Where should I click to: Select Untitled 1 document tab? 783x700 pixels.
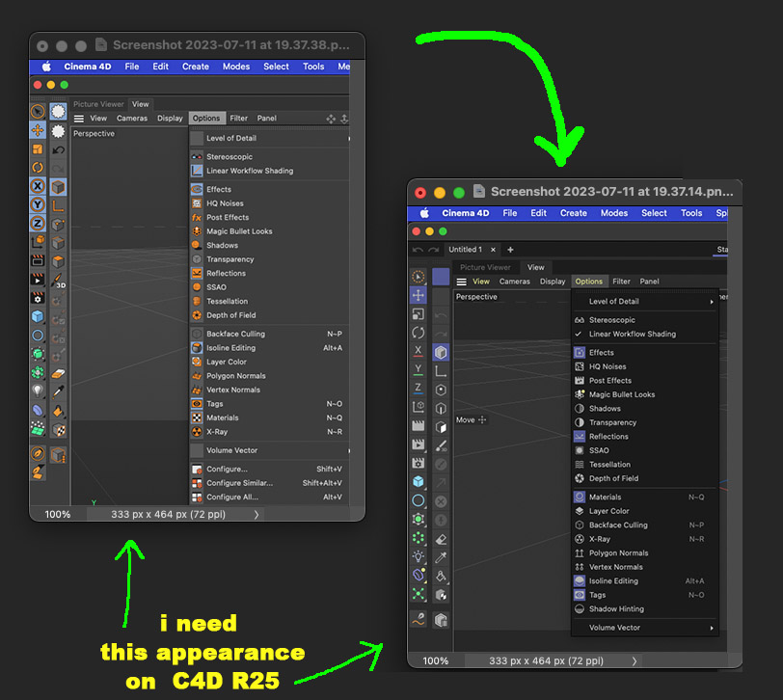pos(465,250)
